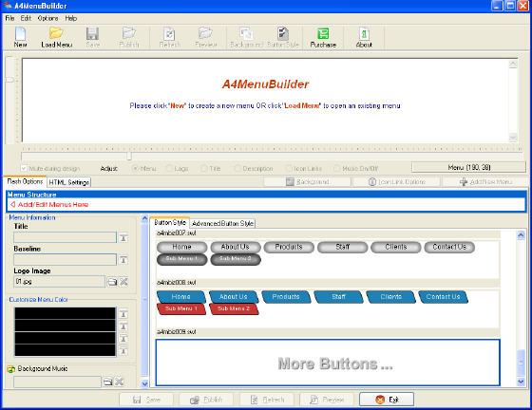The image size is (532, 410).
Task: Click the horizontal slider thumb under preview
Action: tap(129, 156)
